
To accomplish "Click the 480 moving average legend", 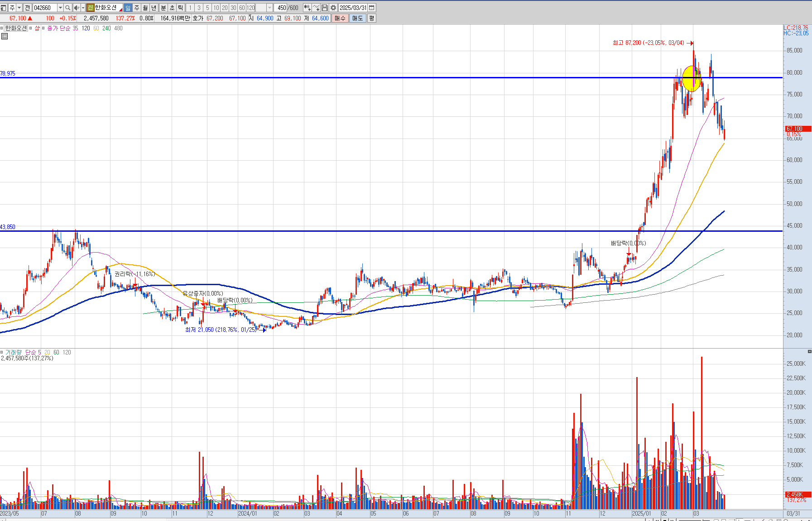I will (x=118, y=28).
